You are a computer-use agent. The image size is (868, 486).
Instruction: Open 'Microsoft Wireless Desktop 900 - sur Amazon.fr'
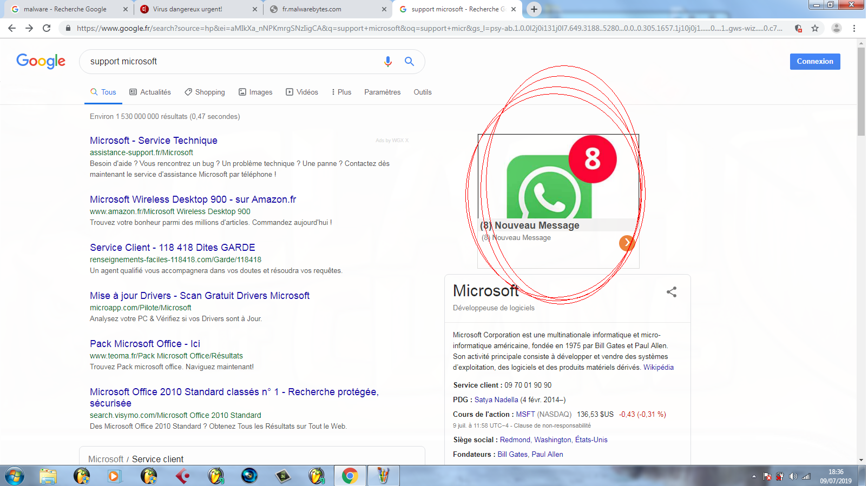[193, 199]
